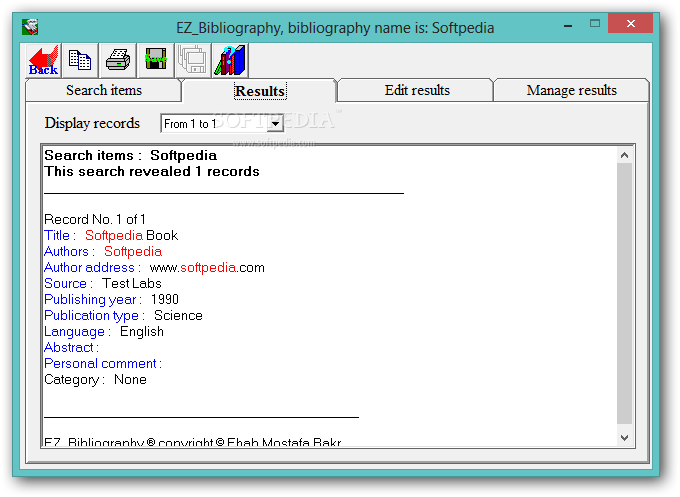The width and height of the screenshot is (680, 497).
Task: Click the red Back arrow icon
Action: click(x=43, y=60)
